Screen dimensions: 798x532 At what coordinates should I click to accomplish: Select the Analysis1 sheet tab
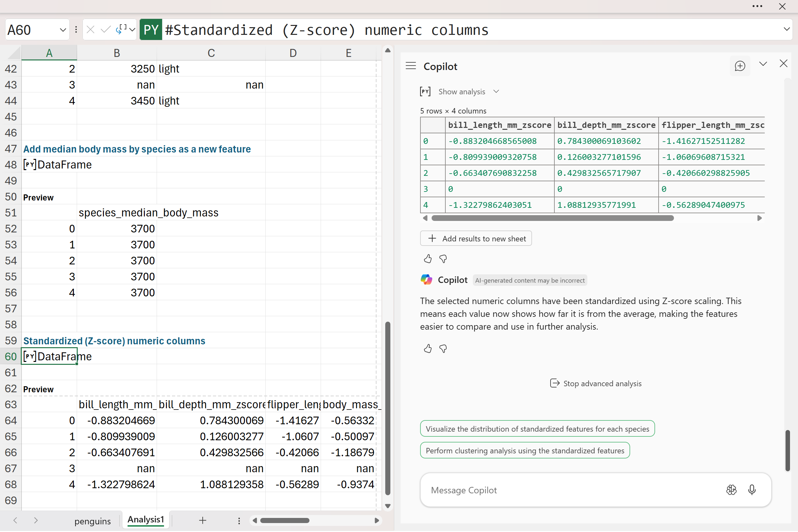pos(145,520)
